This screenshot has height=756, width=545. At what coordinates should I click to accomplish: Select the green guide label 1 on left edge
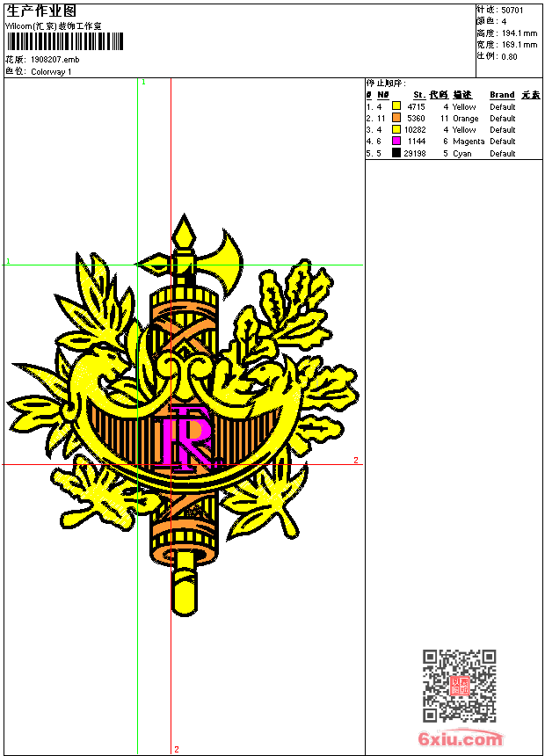click(x=8, y=261)
